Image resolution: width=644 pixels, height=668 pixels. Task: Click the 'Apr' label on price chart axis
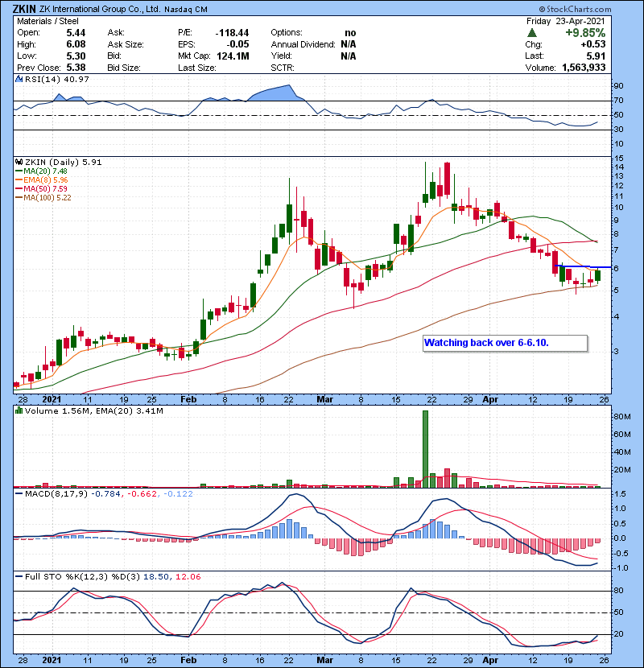click(x=490, y=400)
